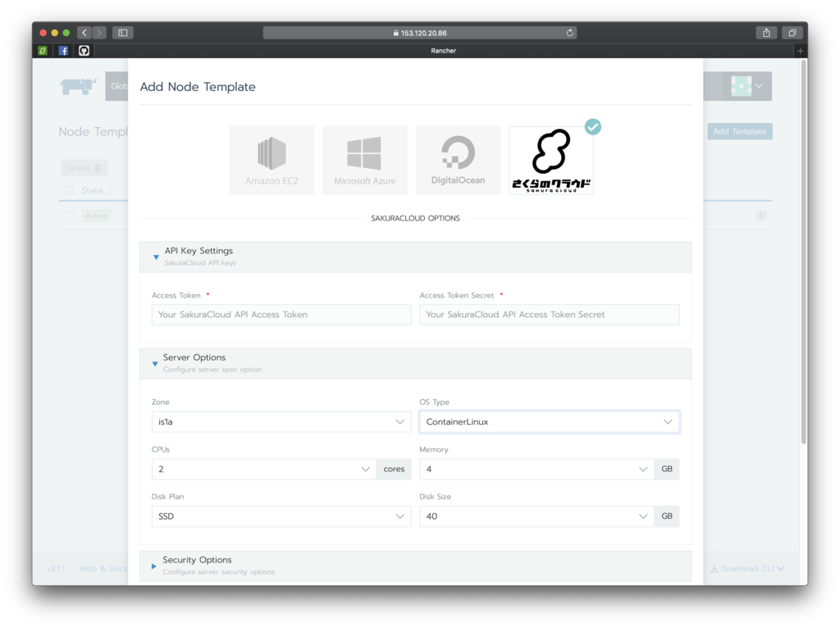
Task: Open the Zone dropdown showing is1a
Action: [281, 422]
